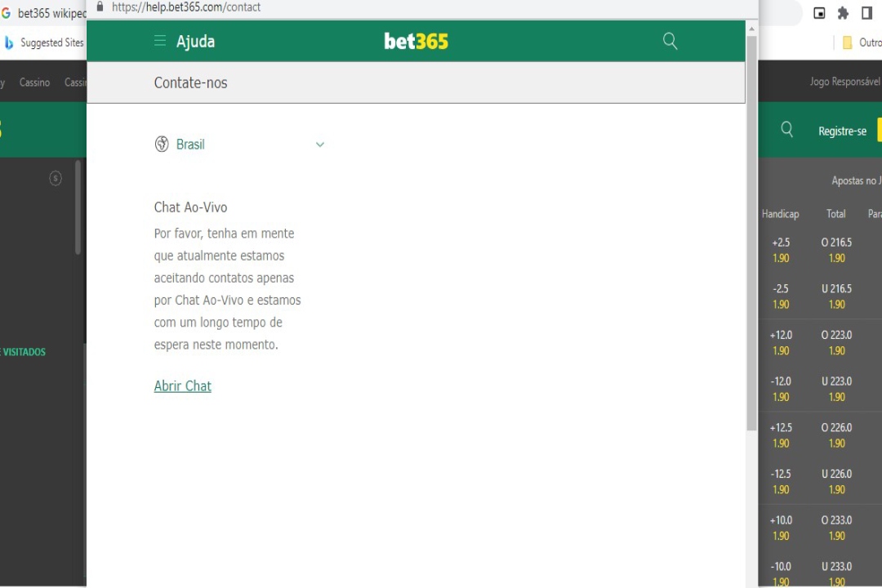Screen dimensions: 882x588
Task: Click the bet365 logo in help header
Action: (416, 41)
